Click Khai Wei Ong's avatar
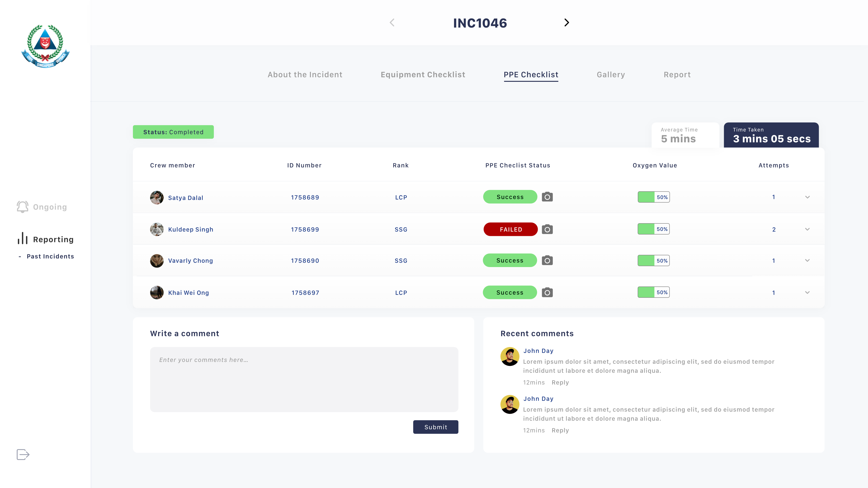This screenshot has height=488, width=868. coord(157,292)
